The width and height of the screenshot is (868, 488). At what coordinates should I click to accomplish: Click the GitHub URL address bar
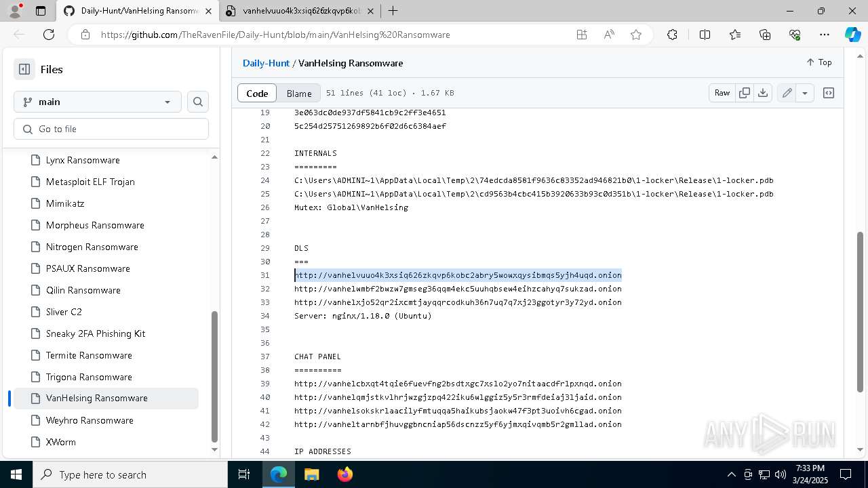[x=275, y=35]
